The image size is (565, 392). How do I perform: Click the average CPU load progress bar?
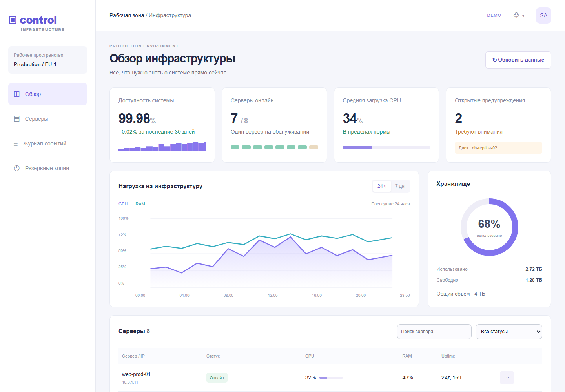click(x=386, y=147)
